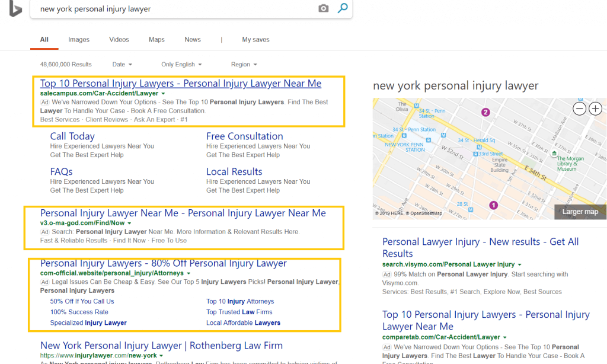Open Top 10 Personal Injury Lawyers ad at salecampus.com
This screenshot has height=364, width=607.
click(x=181, y=83)
